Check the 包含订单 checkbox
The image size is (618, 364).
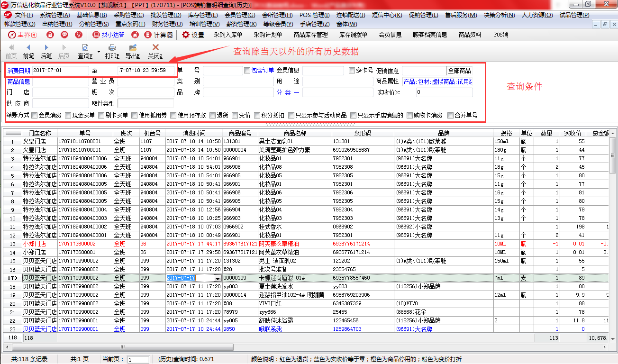(247, 71)
